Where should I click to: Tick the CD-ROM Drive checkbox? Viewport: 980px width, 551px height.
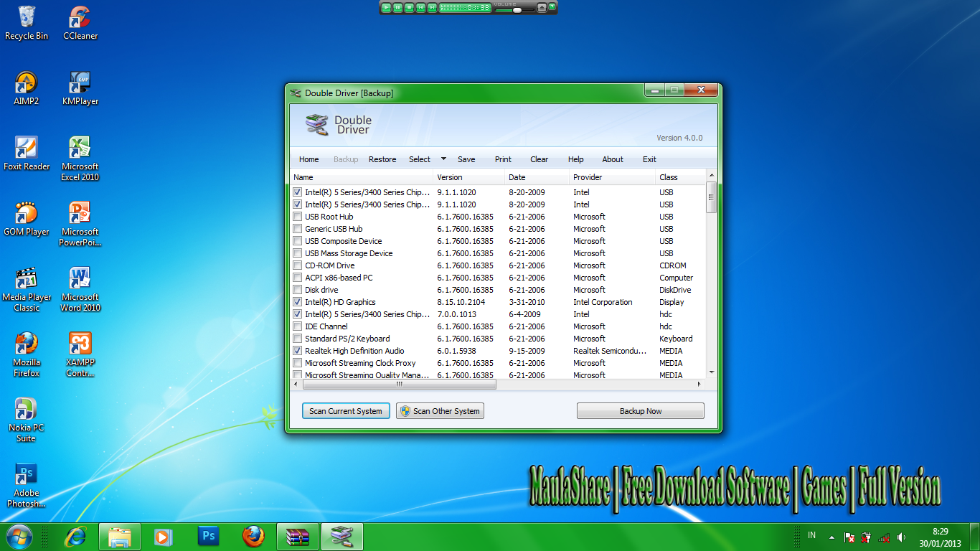[297, 265]
